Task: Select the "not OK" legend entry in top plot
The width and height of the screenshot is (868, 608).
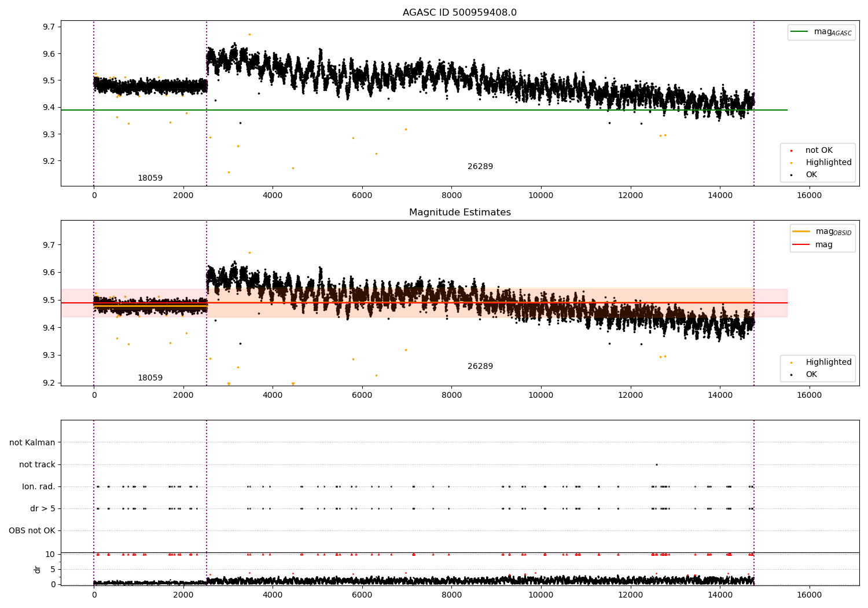Action: coord(819,151)
